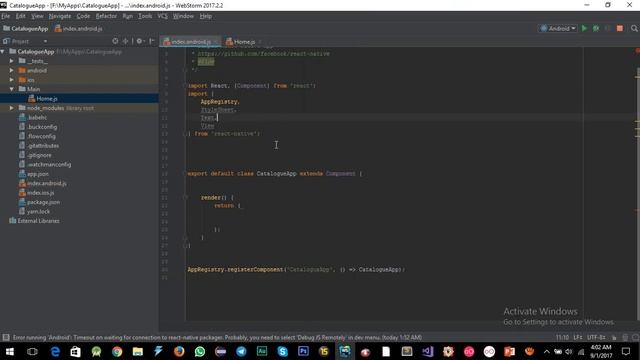Open WhatsApp from taskbar
Screen dimensions: 640x360
(200, 351)
